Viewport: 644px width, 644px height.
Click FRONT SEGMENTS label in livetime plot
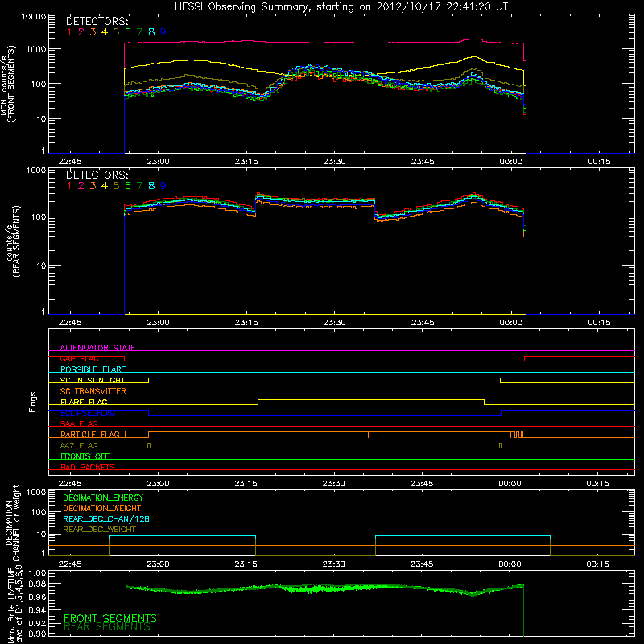[110, 618]
